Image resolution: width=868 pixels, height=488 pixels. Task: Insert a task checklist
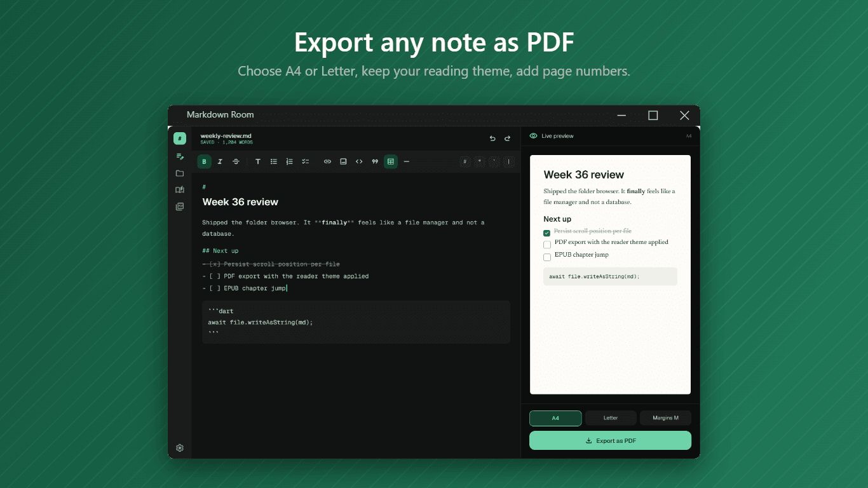pos(306,161)
